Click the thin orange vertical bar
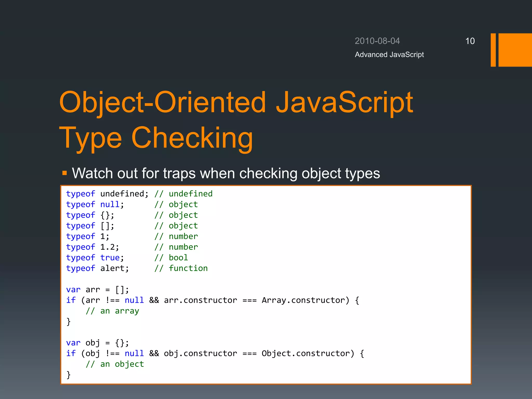Screen dimensions: 532x399 493,50
